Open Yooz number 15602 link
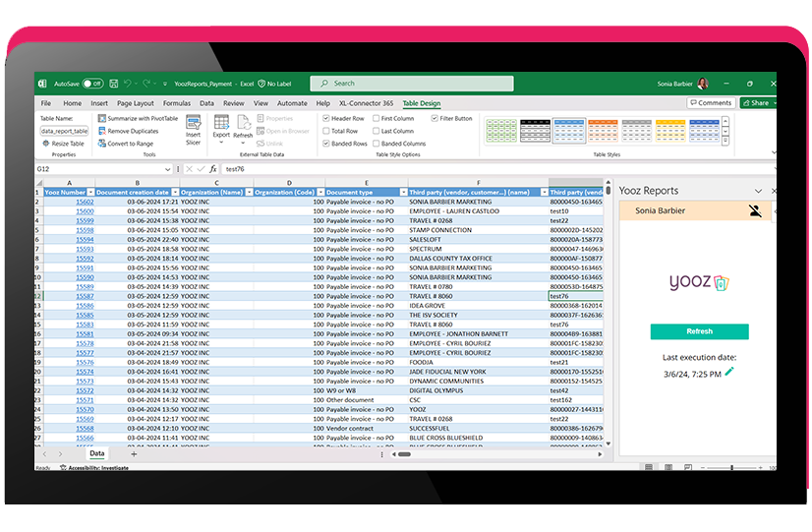Image resolution: width=812 pixels, height=532 pixels. (x=85, y=202)
